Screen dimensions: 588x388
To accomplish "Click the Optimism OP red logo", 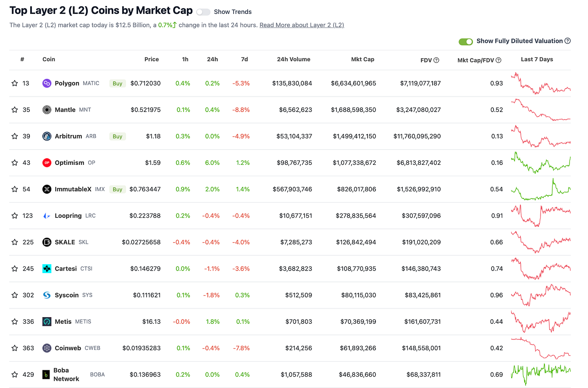I will pyautogui.click(x=46, y=162).
